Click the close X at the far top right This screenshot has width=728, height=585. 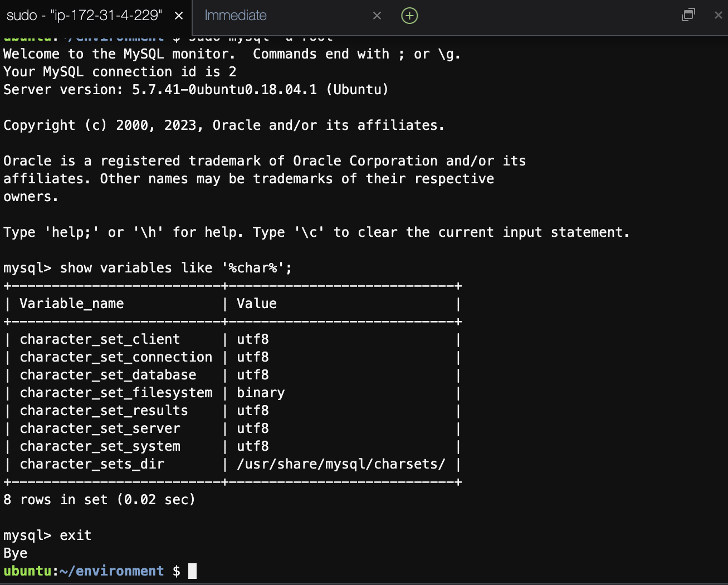[x=718, y=16]
